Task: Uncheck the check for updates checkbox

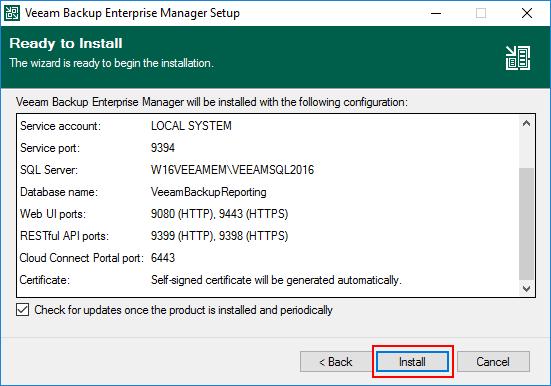Action: click(22, 310)
